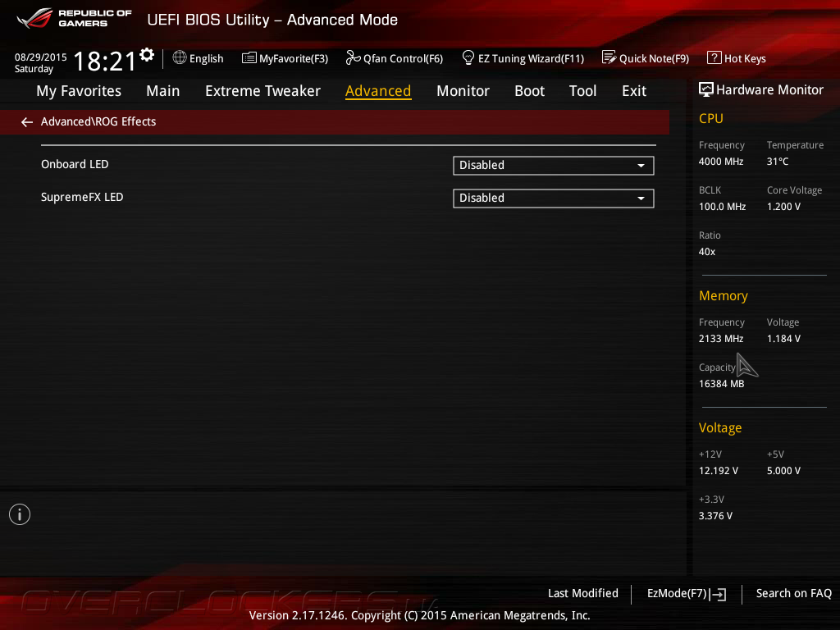Expand the Onboard LED dropdown arrow

point(641,166)
